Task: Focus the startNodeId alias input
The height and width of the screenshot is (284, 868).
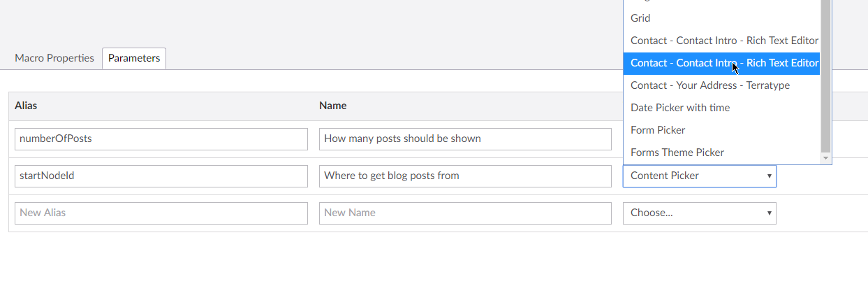Action: coord(161,176)
